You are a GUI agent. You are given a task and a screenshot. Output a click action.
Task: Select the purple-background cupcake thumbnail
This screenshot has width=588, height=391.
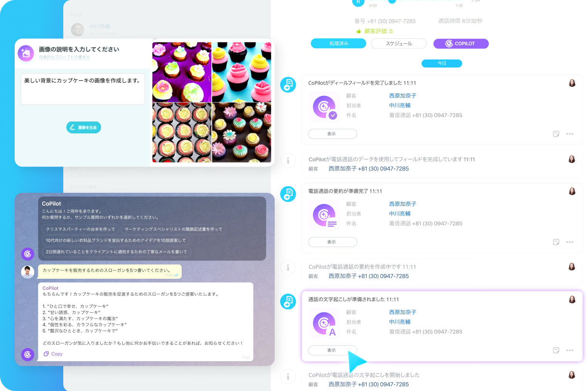click(x=182, y=72)
